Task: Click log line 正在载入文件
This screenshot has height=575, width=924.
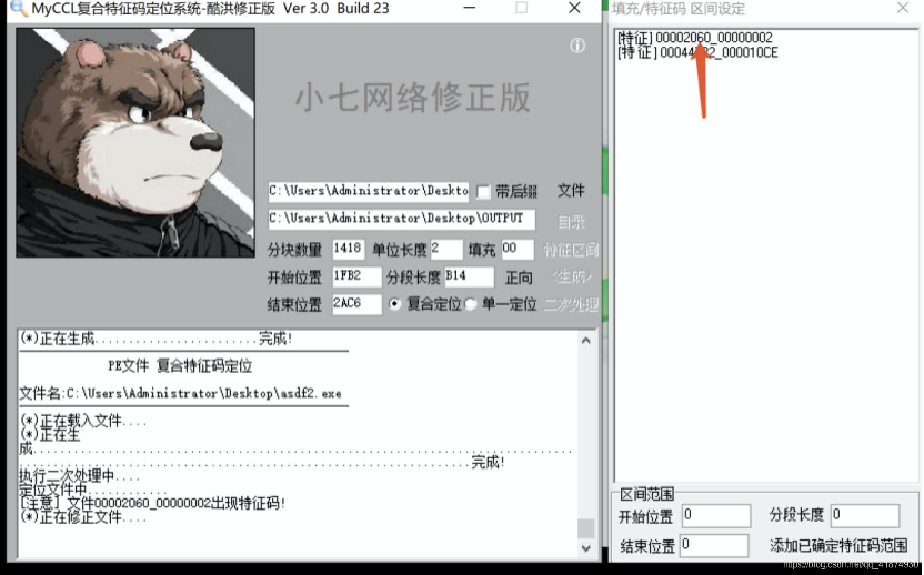Action: point(83,421)
